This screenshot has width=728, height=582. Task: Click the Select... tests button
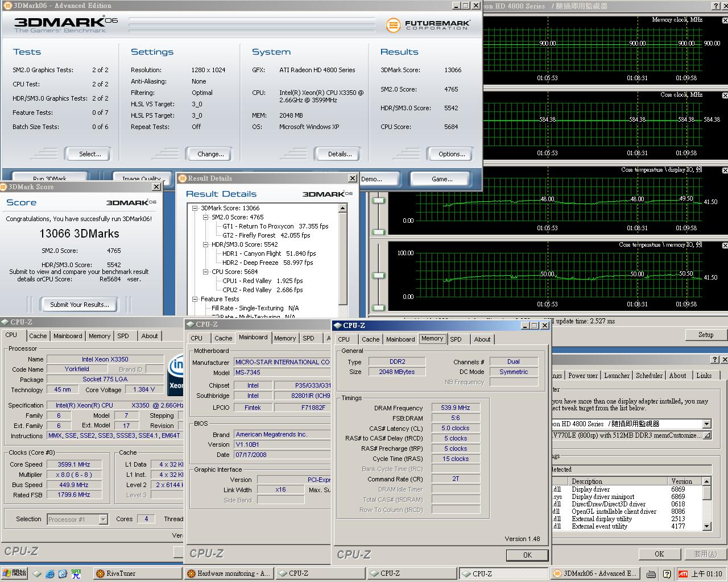click(88, 154)
